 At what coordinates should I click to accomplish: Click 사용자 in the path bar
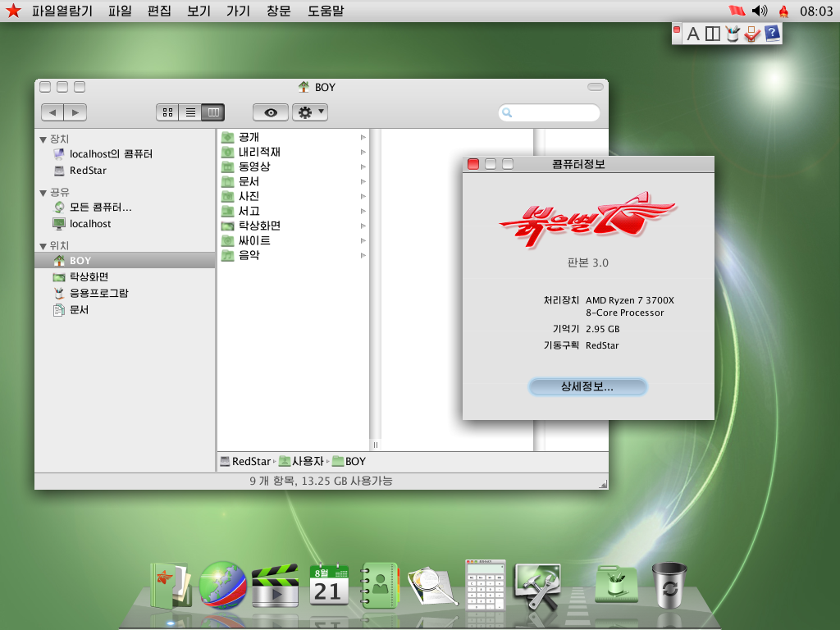tap(302, 461)
